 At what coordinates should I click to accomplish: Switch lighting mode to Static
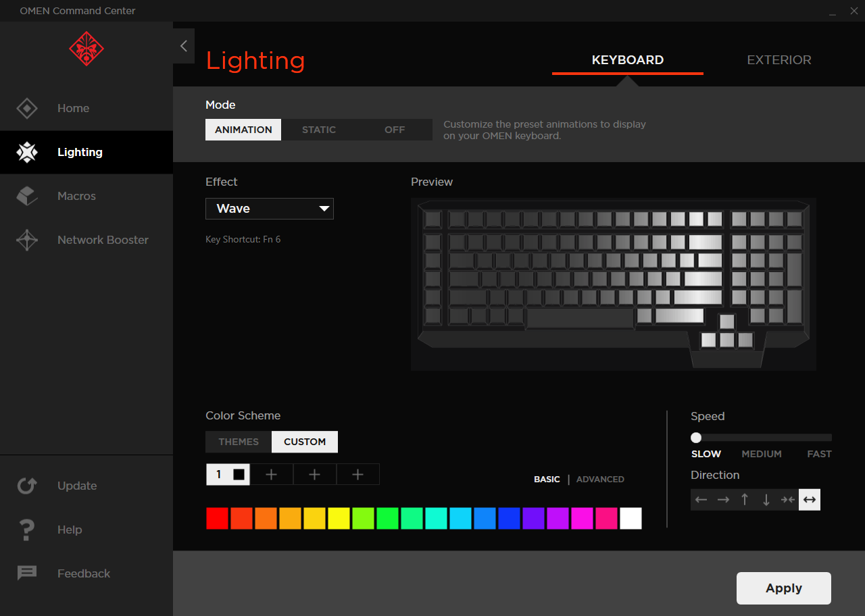click(x=319, y=130)
